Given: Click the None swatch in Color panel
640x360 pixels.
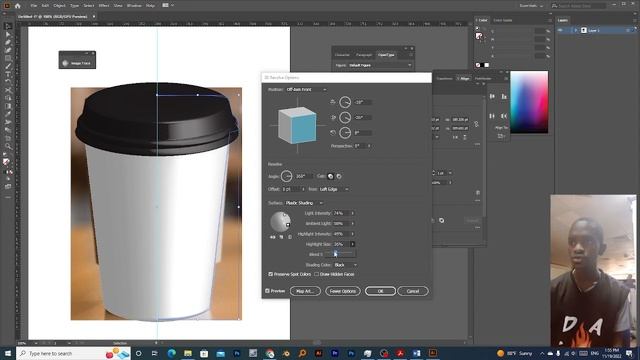Looking at the screenshot, I should (478, 65).
